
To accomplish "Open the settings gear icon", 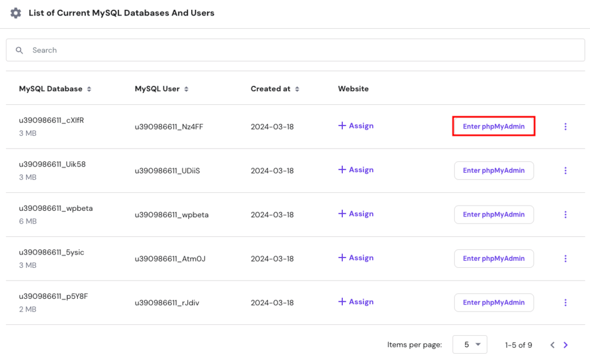I will pos(16,13).
